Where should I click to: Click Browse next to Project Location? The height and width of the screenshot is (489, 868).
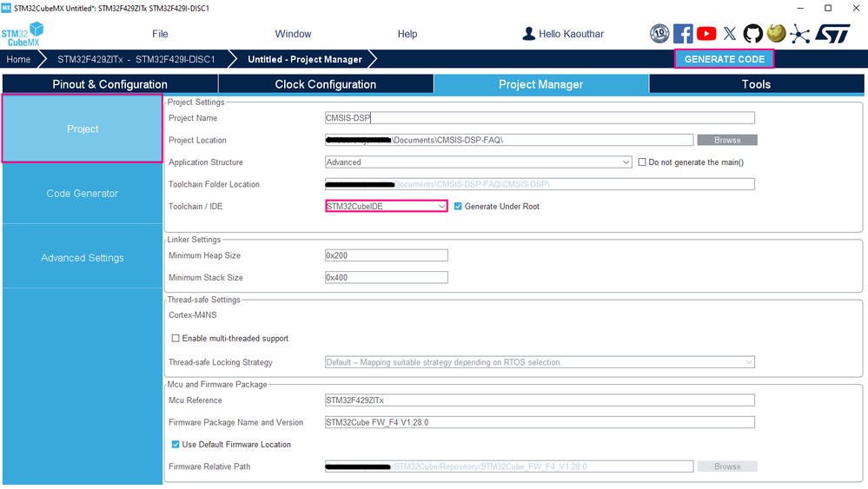click(x=727, y=140)
